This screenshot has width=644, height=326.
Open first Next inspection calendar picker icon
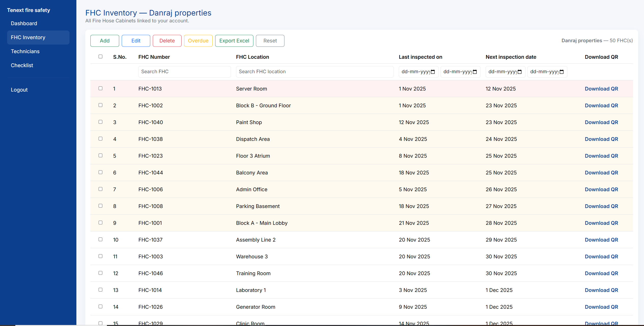pyautogui.click(x=520, y=72)
